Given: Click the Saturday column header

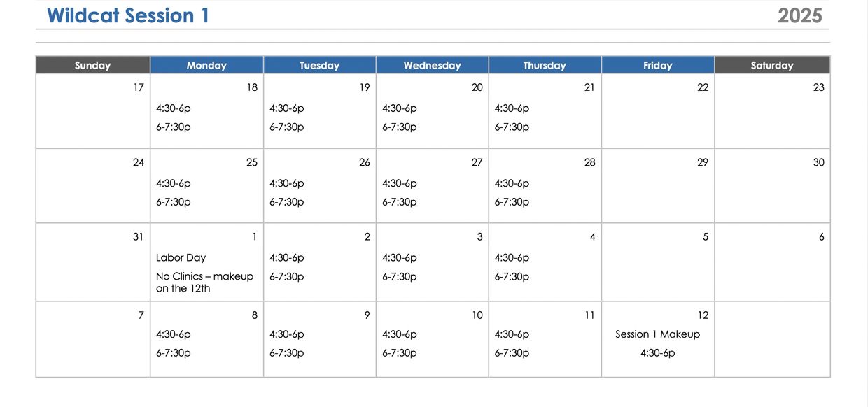Looking at the screenshot, I should 772,65.
